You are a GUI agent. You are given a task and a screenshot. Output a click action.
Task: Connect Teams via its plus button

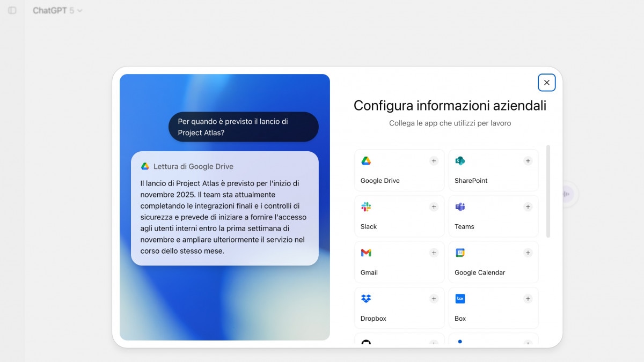click(528, 207)
